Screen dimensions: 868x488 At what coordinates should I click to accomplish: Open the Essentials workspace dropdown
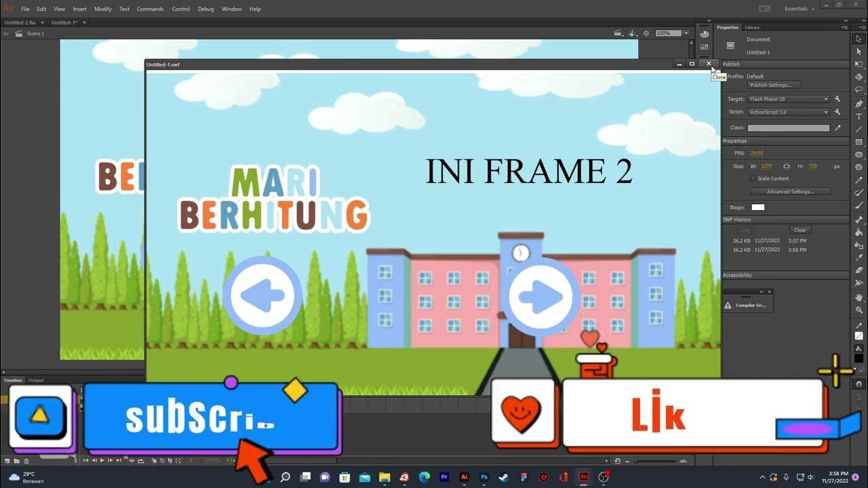(x=800, y=9)
